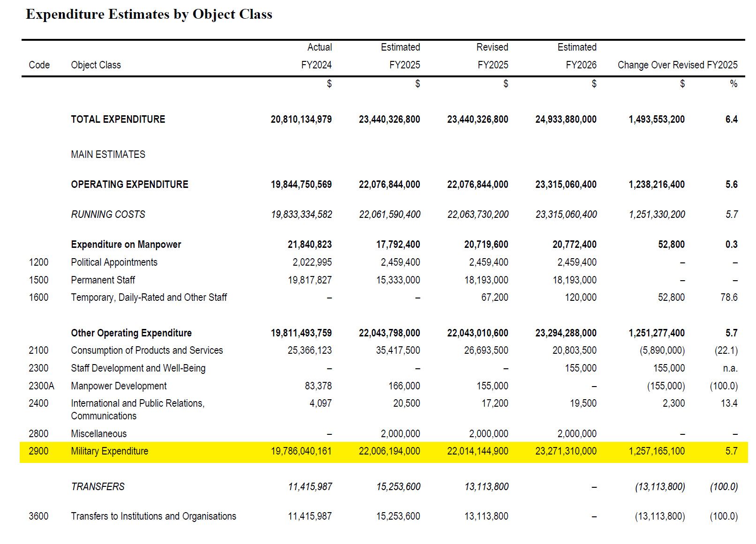Click the 78.6 percent change value
756x544 pixels.
[x=729, y=297]
